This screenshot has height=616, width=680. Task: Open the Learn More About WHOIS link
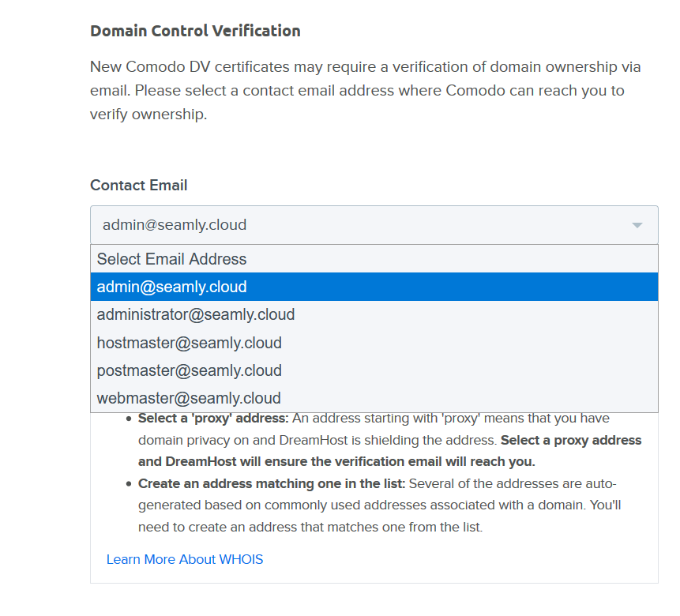184,559
